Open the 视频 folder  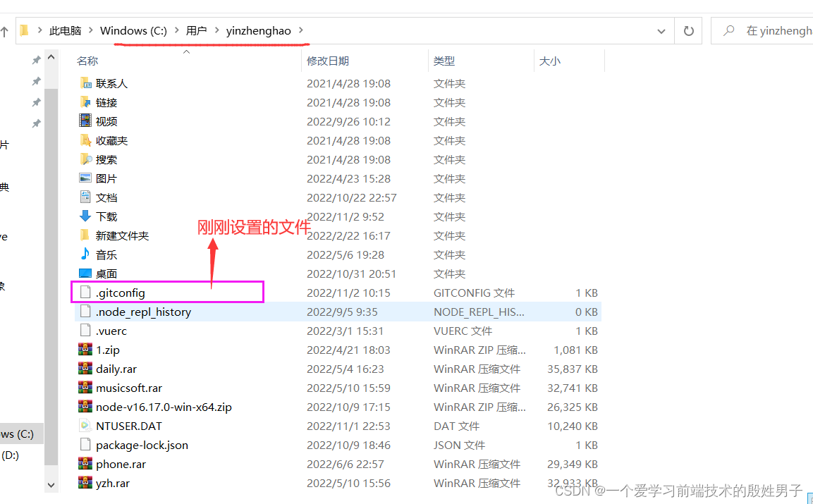click(106, 121)
